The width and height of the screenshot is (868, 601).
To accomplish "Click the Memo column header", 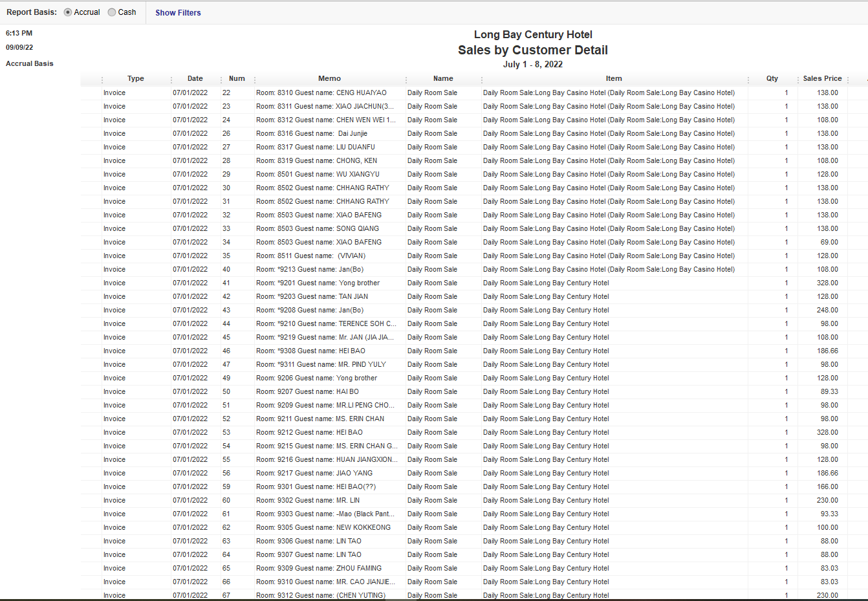I will tap(329, 78).
